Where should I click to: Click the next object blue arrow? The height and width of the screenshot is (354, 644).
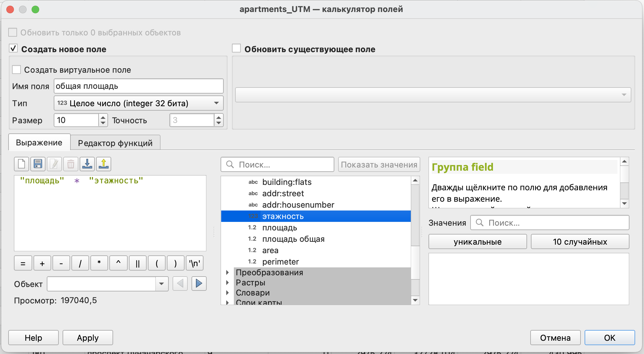coord(199,284)
